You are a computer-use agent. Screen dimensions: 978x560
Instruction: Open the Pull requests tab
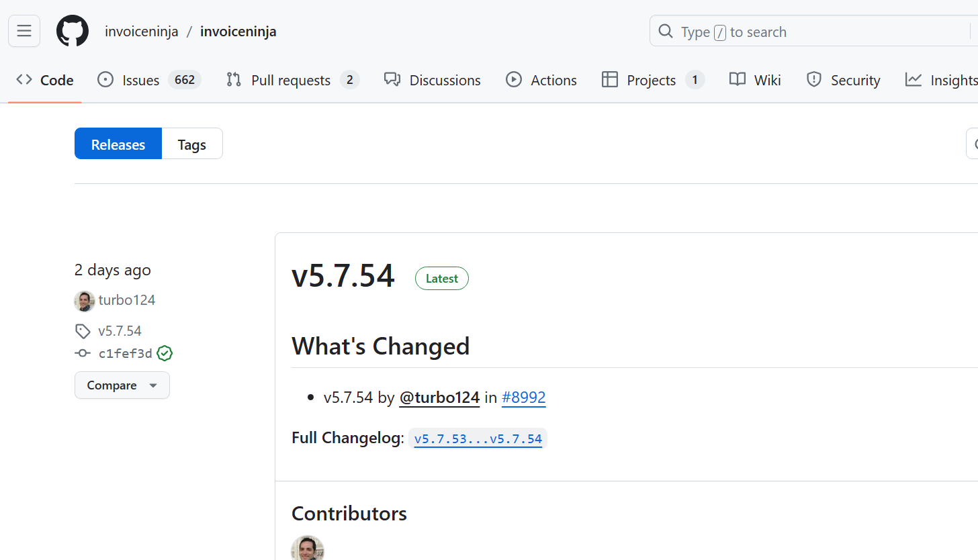coord(293,80)
